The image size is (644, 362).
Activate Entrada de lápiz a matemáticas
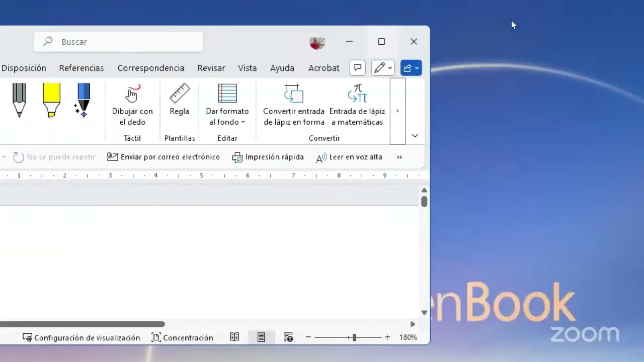357,106
